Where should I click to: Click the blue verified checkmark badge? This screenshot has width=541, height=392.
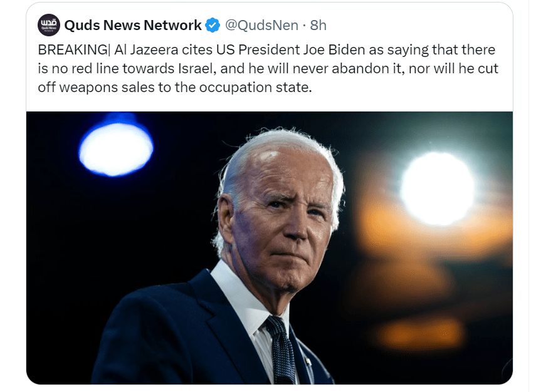tap(213, 25)
